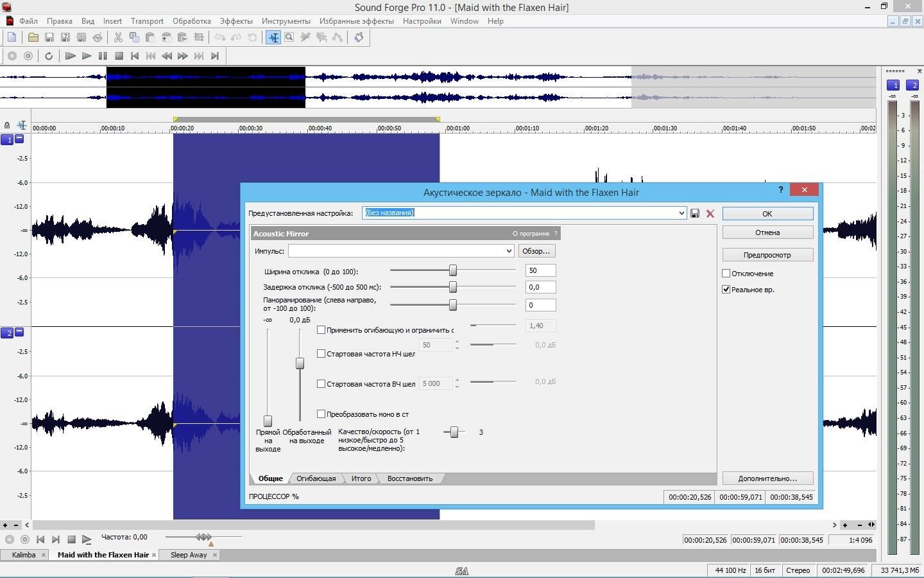Check the convert mono to stereo option
The image size is (924, 578).
(x=321, y=414)
